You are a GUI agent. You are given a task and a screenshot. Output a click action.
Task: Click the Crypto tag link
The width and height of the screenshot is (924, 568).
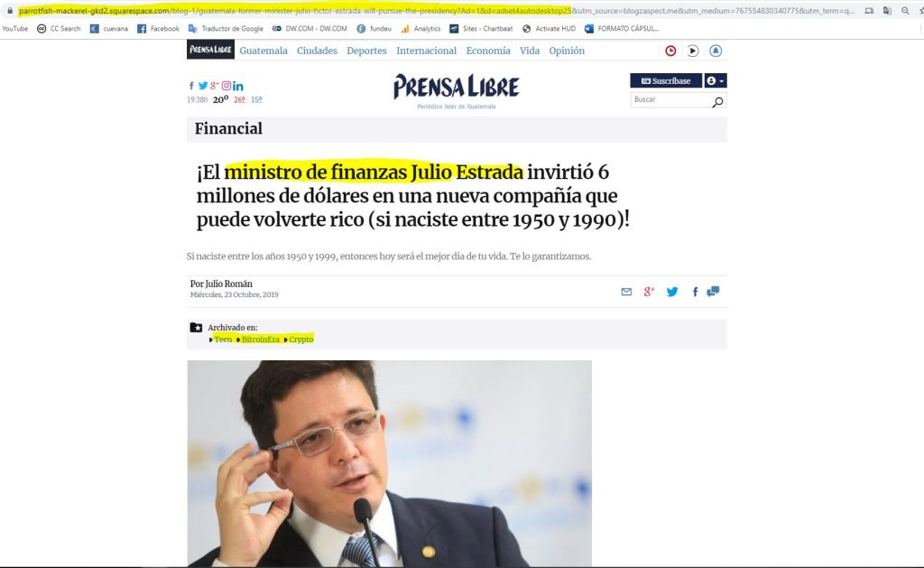[x=301, y=340]
